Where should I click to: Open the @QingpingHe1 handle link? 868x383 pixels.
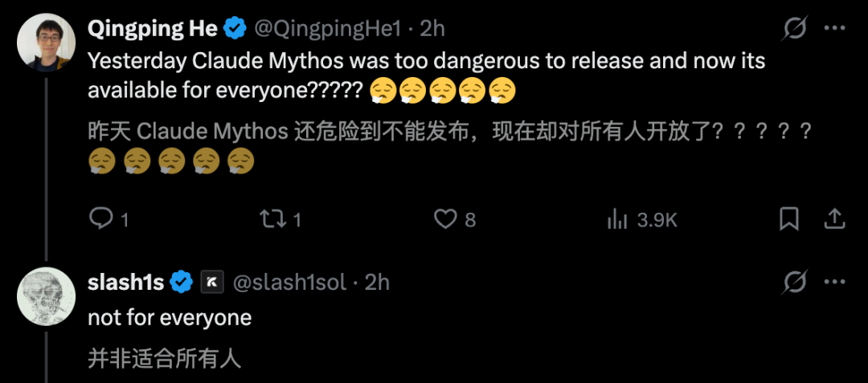point(327,29)
